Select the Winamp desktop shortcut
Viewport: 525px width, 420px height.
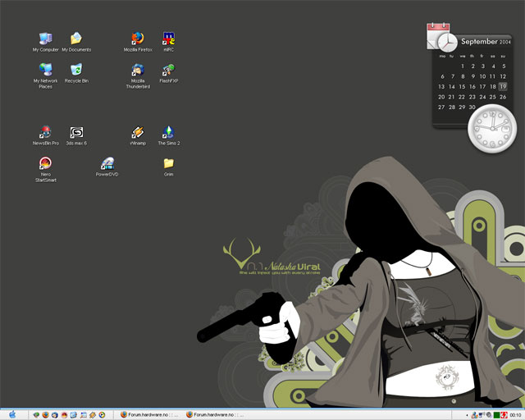[138, 135]
